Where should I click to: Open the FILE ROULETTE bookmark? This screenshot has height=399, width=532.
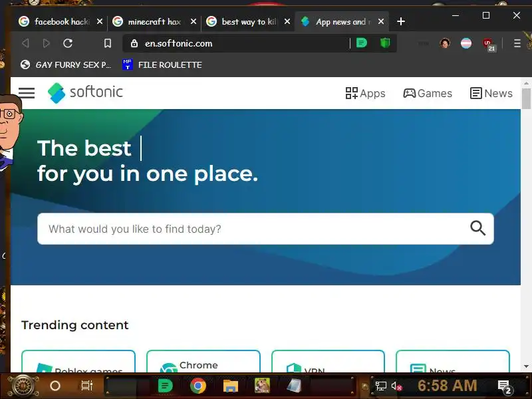tap(162, 65)
